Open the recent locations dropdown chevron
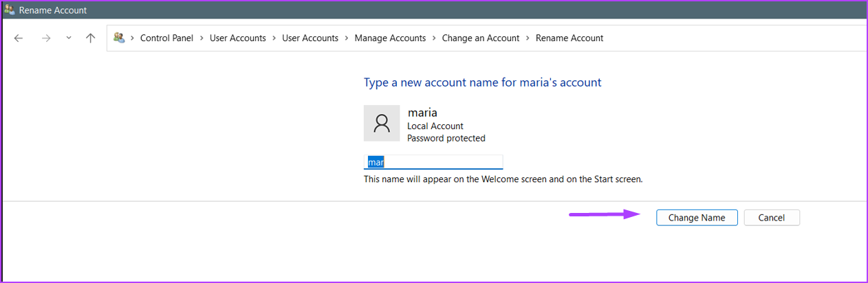Image resolution: width=868 pixels, height=283 pixels. (68, 38)
